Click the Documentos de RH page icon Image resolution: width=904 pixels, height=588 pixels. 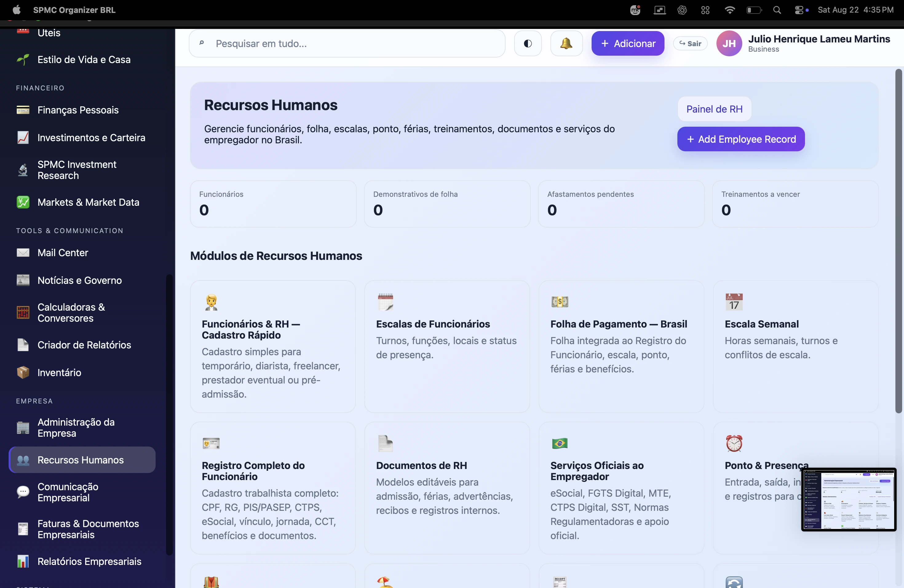[x=385, y=443]
